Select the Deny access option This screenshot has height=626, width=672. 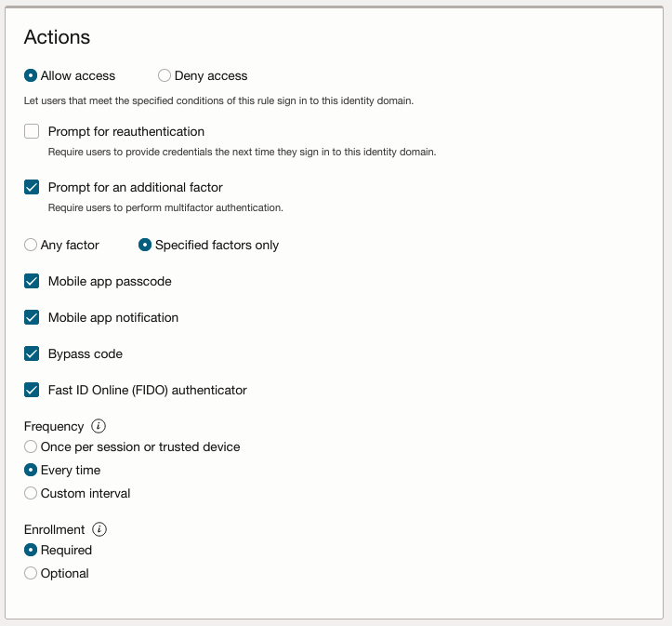pos(165,75)
